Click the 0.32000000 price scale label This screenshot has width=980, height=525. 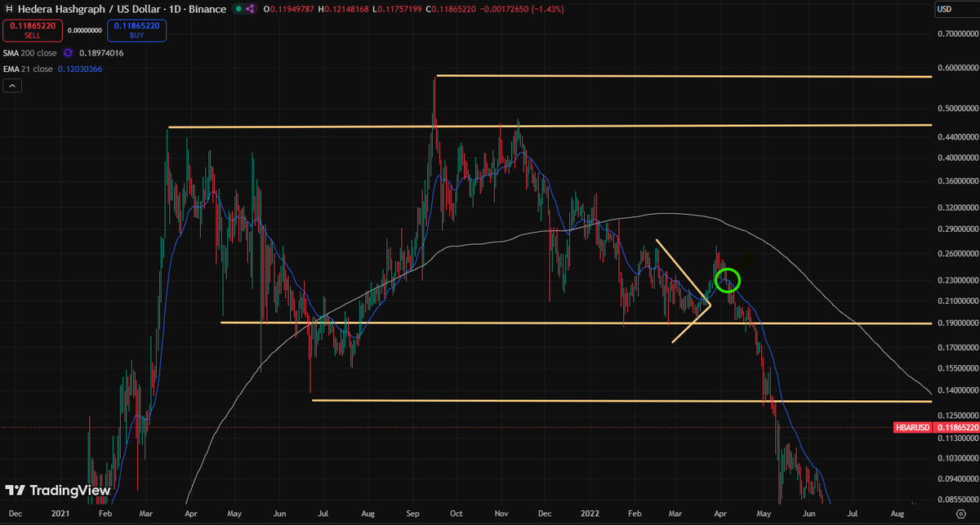pos(957,208)
